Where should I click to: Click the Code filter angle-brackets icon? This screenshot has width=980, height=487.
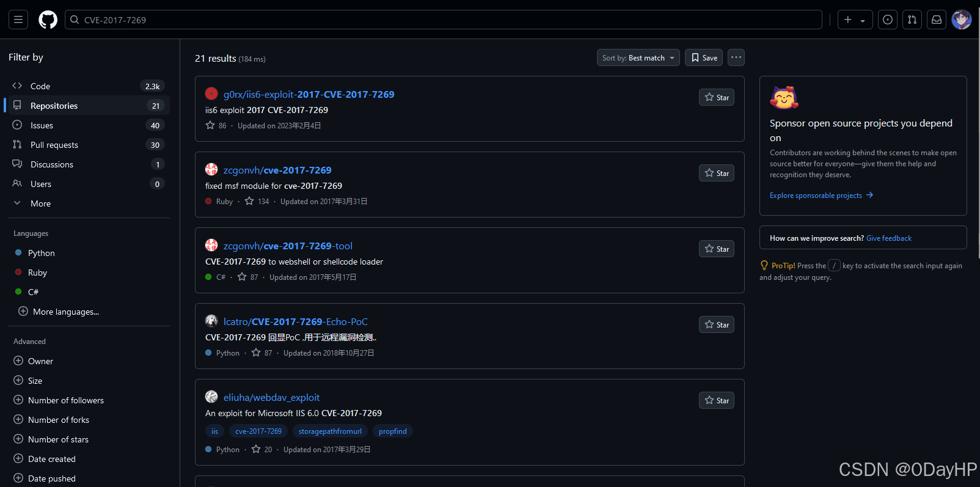point(17,86)
